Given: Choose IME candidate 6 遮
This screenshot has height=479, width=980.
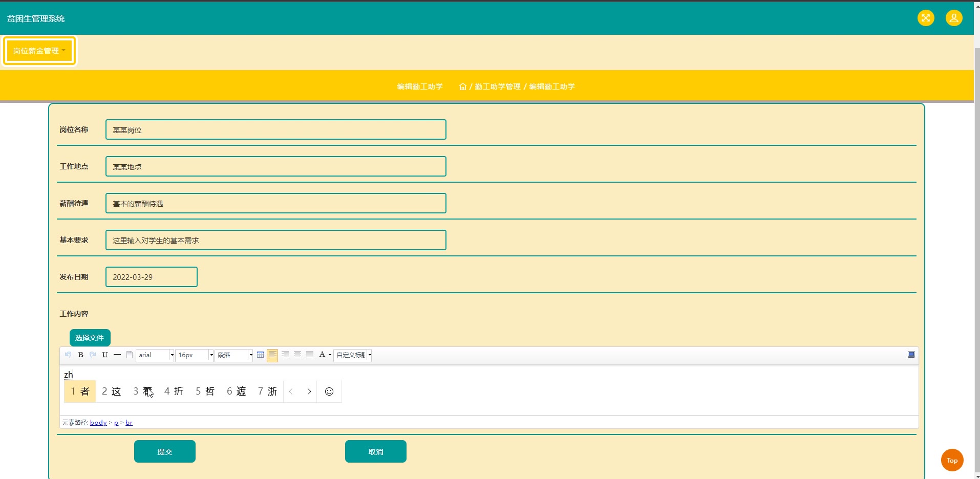Looking at the screenshot, I should point(237,391).
